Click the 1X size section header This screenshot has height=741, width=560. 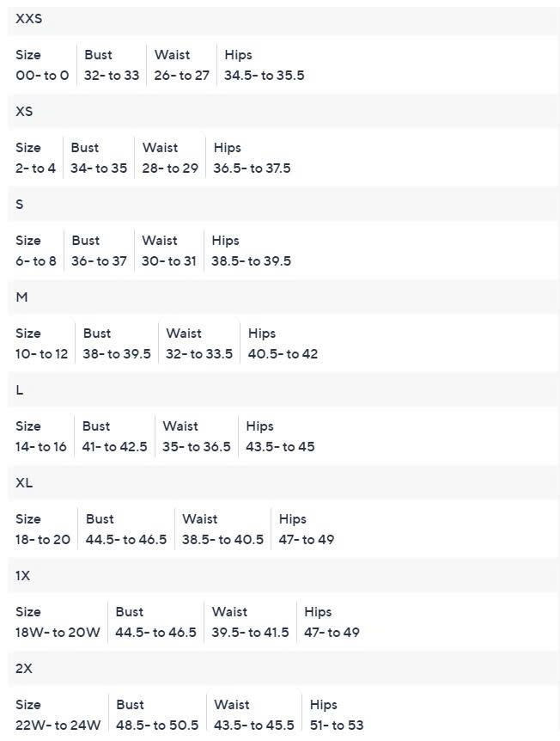[x=23, y=576]
